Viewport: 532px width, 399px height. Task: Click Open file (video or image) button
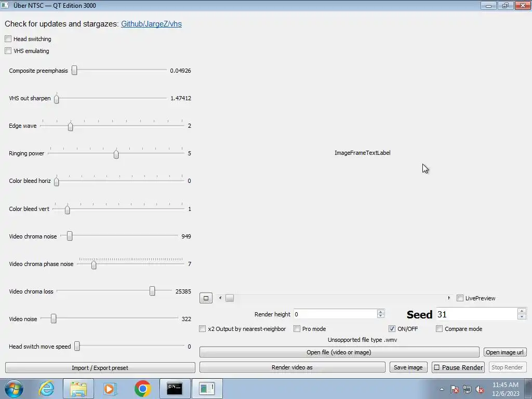click(x=339, y=352)
